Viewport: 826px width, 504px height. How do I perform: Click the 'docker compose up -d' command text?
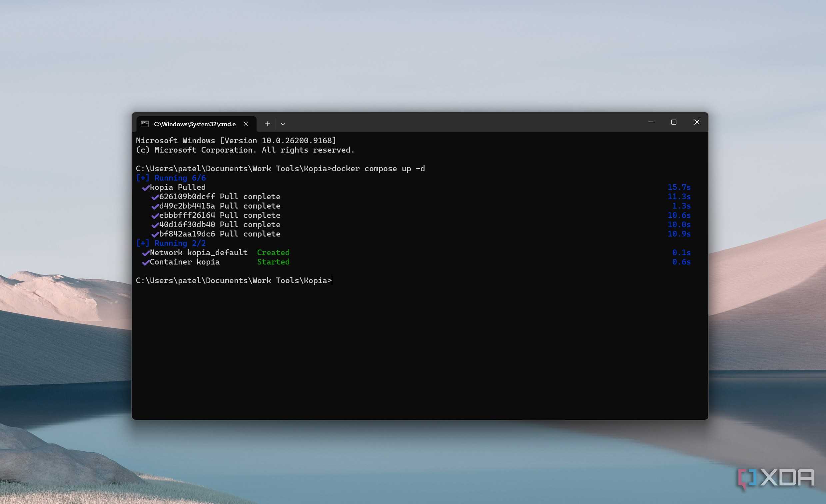tap(378, 169)
